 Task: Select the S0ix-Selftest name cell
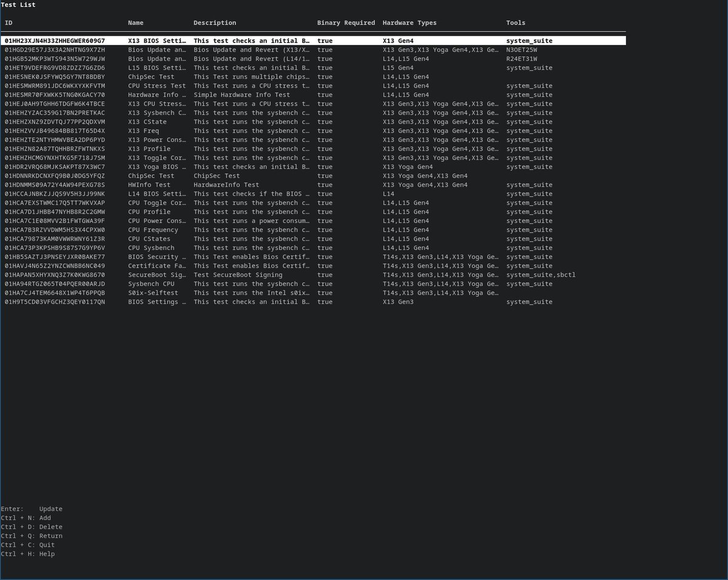click(153, 293)
